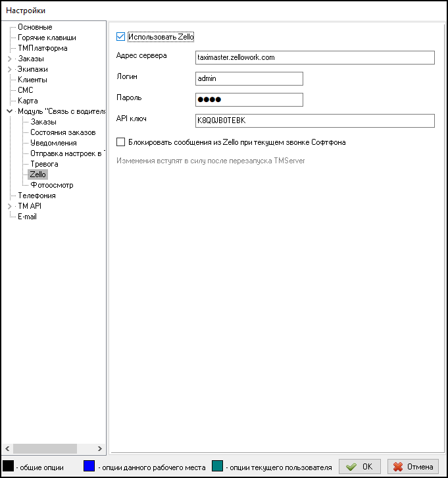The image size is (448, 478).
Task: Open the Уведомления settings
Action: pos(53,143)
